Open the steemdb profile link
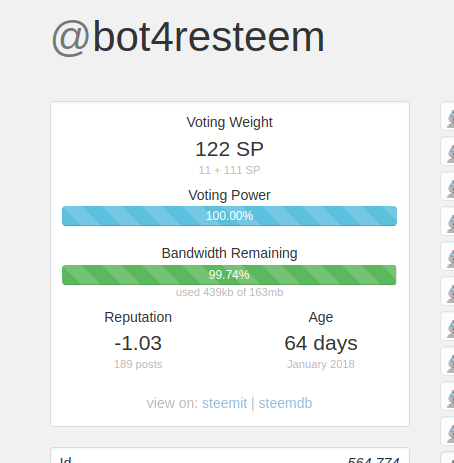The width and height of the screenshot is (454, 463). tap(285, 403)
